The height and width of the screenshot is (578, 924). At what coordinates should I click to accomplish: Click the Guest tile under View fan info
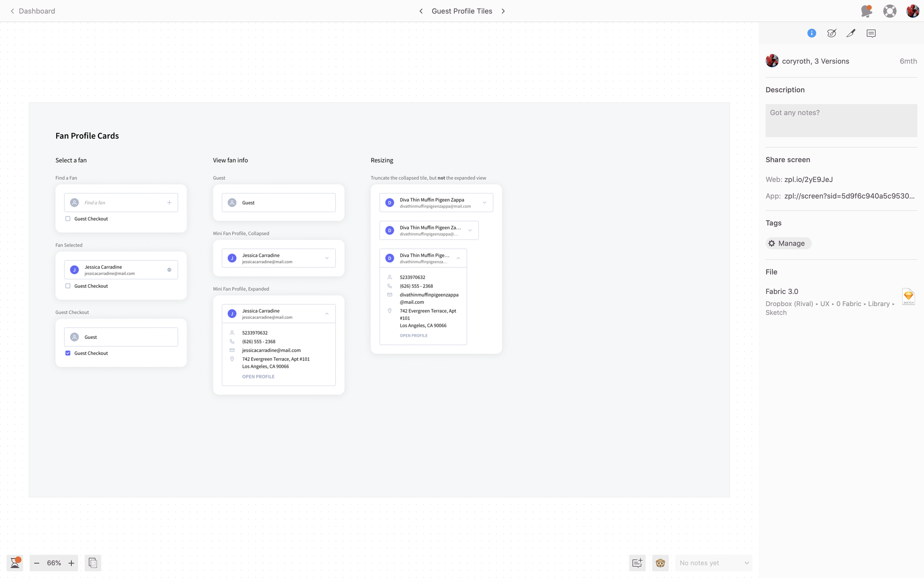click(279, 203)
